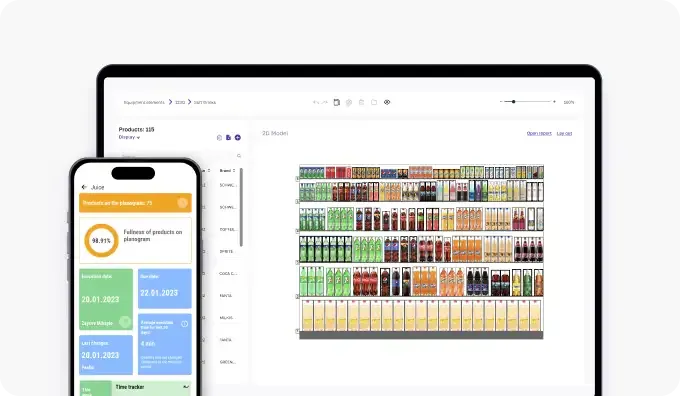Click the redo arrow in top toolbar
This screenshot has height=396, width=680.
point(325,102)
